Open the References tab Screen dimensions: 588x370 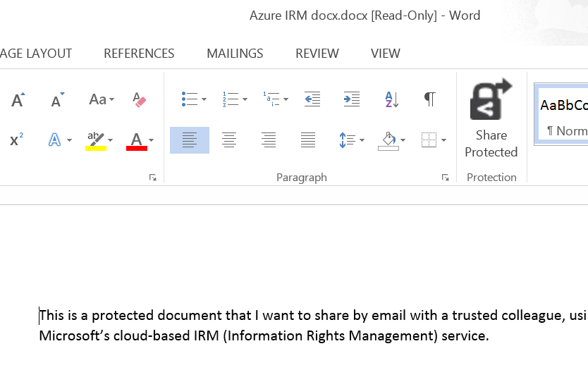[x=139, y=54]
